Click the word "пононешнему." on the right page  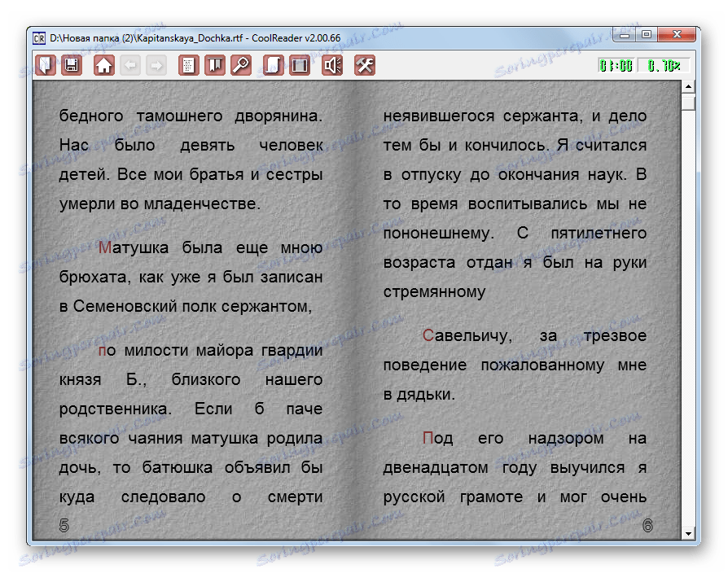pyautogui.click(x=439, y=233)
